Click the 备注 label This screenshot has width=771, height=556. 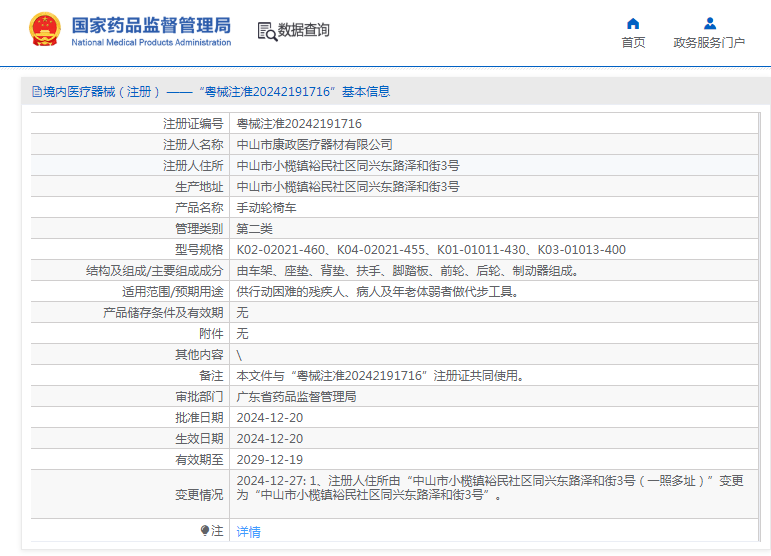211,376
